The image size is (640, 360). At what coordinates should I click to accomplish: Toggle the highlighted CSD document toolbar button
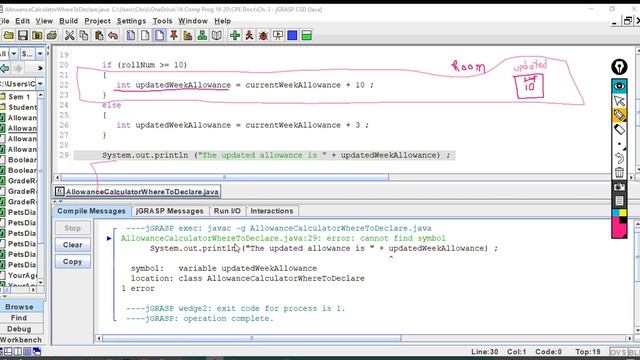pos(159,36)
